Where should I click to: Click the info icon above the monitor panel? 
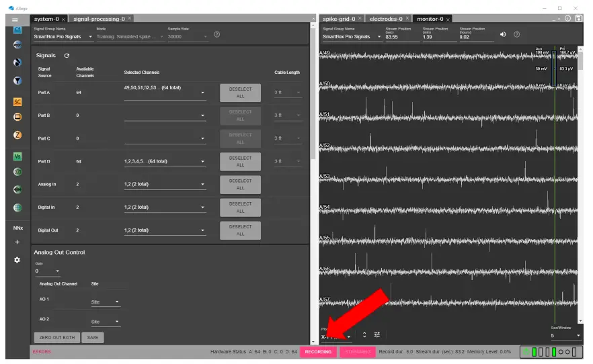tap(567, 18)
